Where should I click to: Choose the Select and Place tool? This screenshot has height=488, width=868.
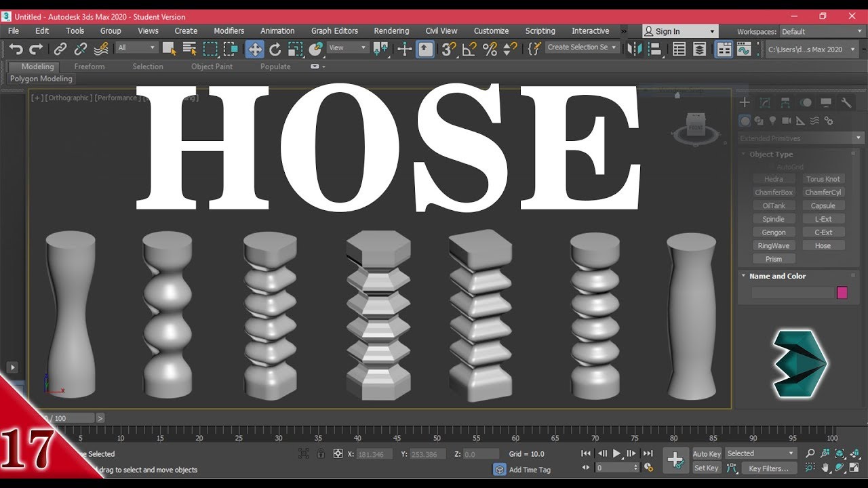(x=315, y=49)
